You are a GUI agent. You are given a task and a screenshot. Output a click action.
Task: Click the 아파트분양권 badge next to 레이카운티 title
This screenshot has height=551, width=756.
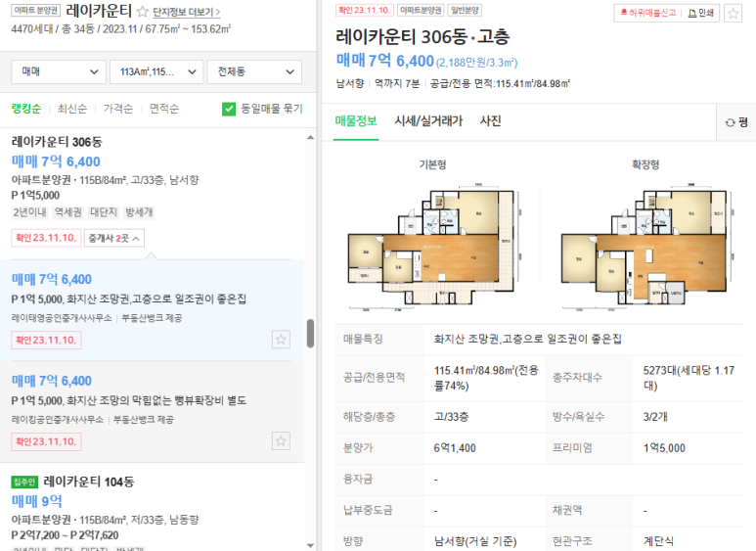pyautogui.click(x=35, y=10)
